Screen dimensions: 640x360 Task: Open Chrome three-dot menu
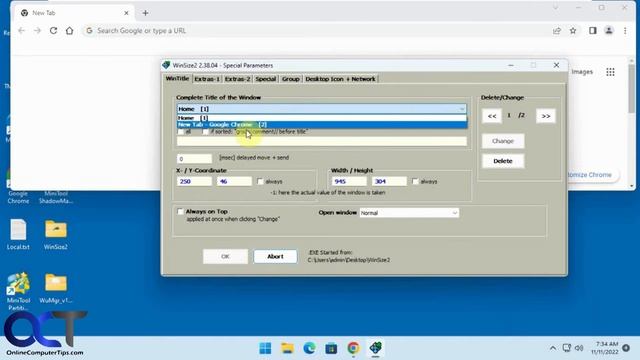coord(625,31)
